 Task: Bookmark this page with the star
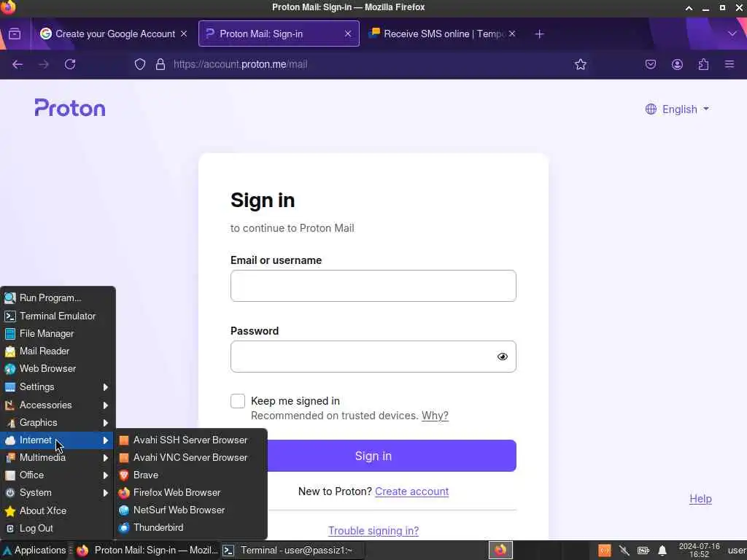tap(580, 64)
